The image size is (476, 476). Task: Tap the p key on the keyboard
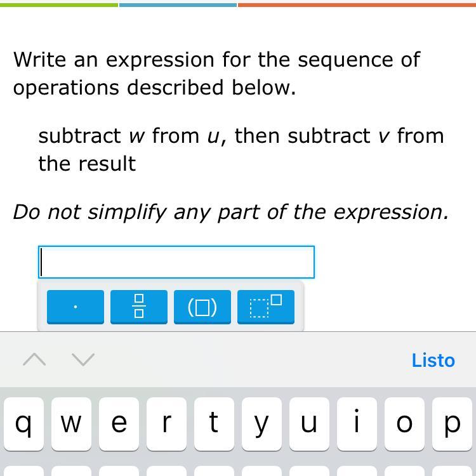coord(451,423)
